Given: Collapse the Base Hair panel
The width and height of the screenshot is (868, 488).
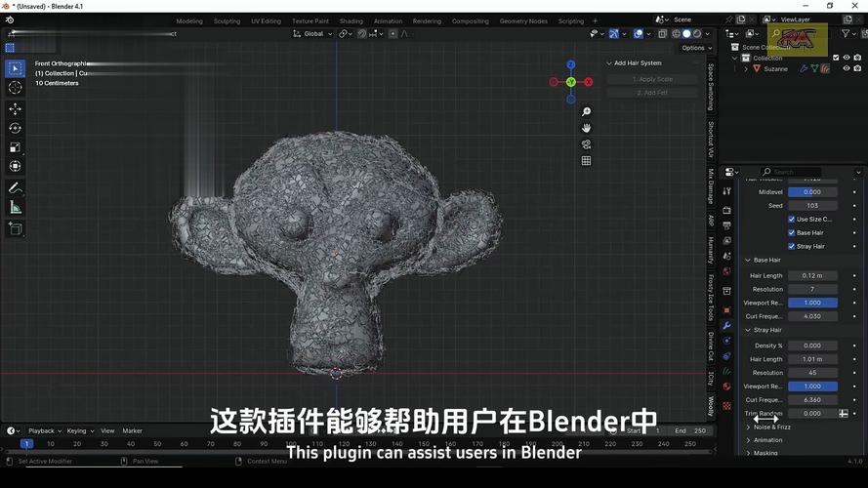Looking at the screenshot, I should (749, 260).
